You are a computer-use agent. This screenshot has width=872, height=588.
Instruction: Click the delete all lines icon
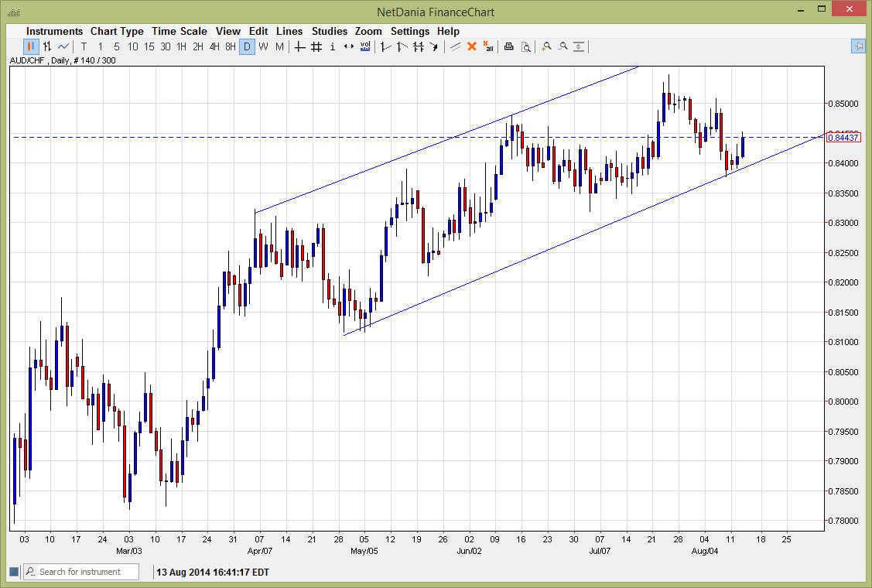click(488, 46)
